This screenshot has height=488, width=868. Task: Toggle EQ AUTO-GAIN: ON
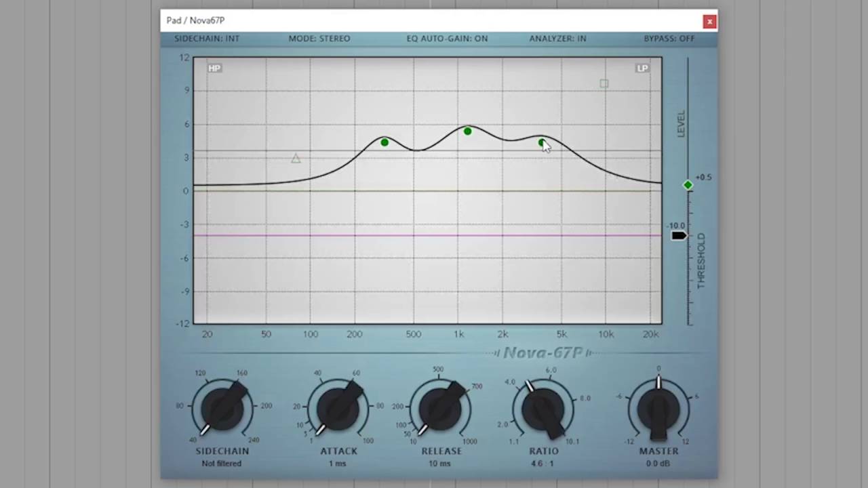click(447, 39)
